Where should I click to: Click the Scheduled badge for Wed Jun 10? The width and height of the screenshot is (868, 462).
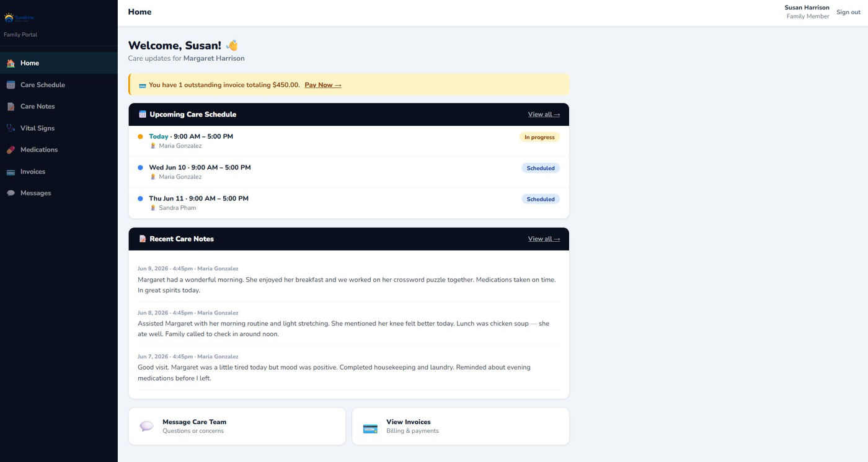[x=541, y=168]
